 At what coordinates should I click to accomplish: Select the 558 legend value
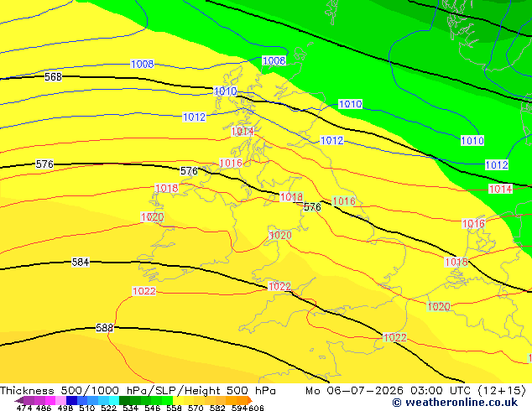pos(174,408)
